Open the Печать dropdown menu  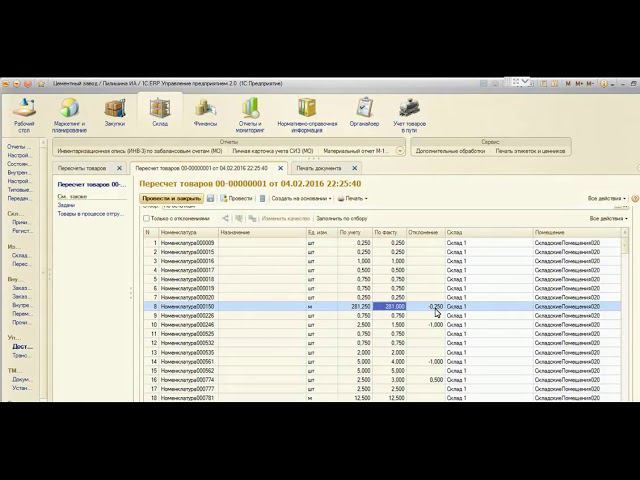353,198
